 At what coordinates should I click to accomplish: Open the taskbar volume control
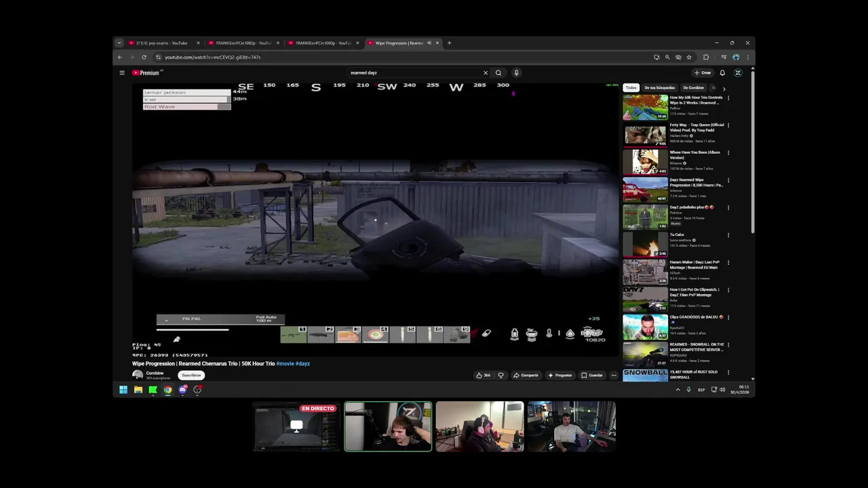[x=722, y=390]
